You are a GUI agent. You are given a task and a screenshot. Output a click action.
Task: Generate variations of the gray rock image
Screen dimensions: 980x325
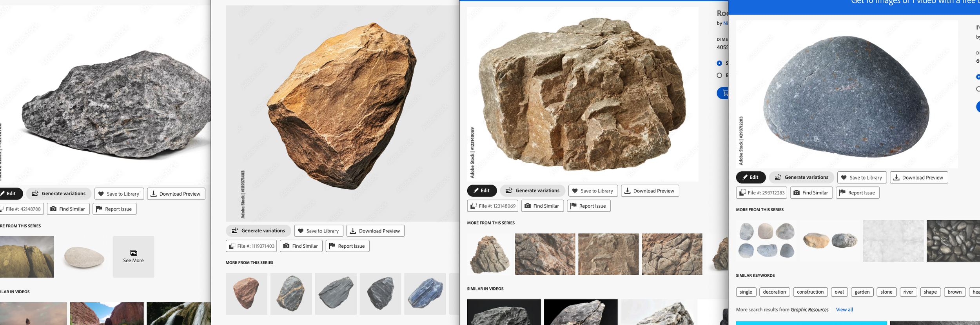[59, 194]
